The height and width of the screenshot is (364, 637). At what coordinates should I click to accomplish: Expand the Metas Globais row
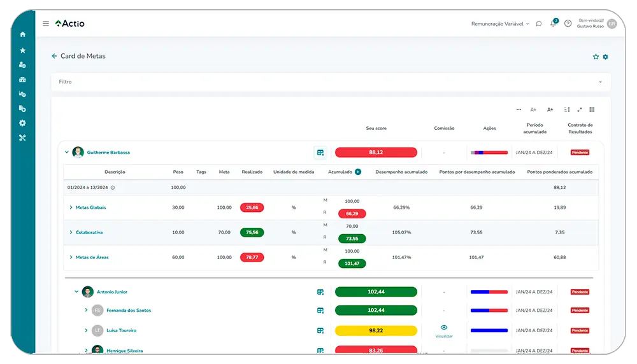[71, 207]
